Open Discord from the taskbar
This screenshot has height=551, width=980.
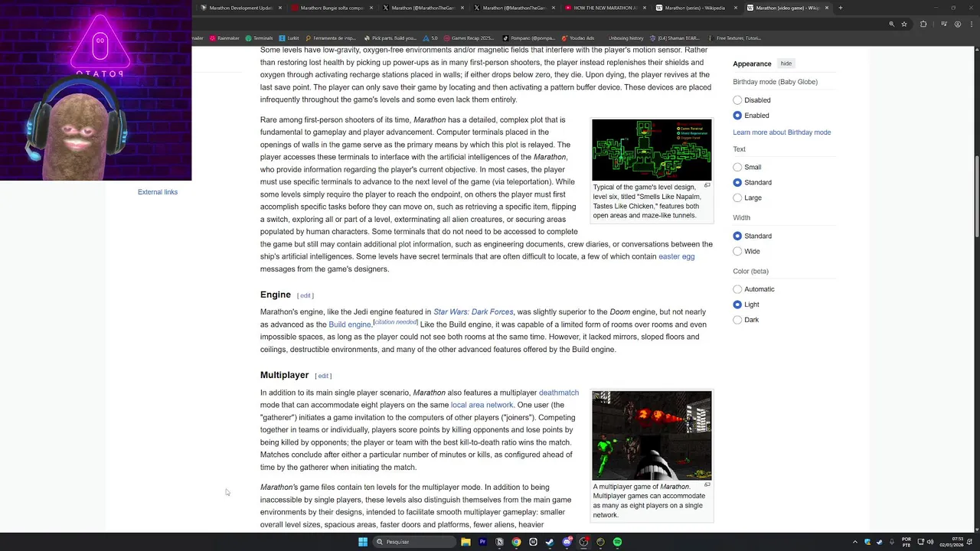(567, 542)
